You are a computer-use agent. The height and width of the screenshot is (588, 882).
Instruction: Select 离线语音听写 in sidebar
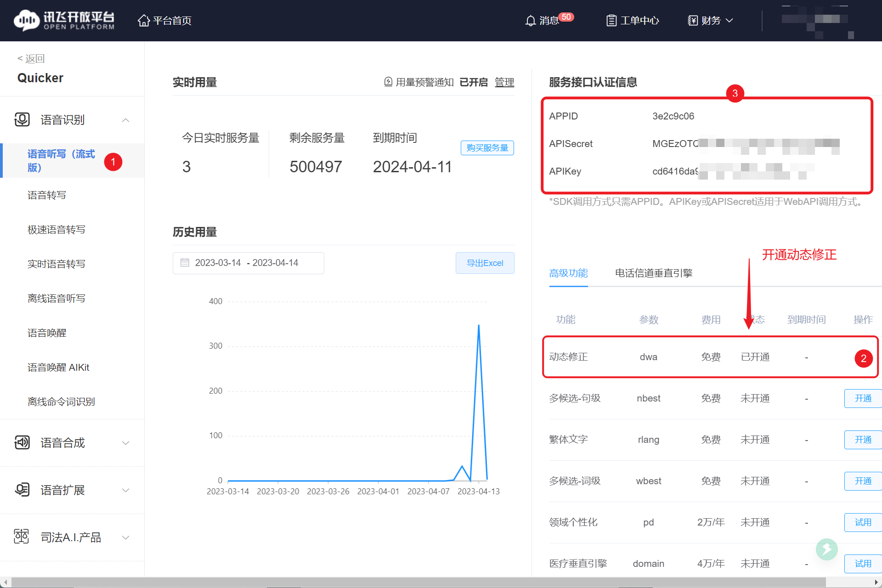57,299
